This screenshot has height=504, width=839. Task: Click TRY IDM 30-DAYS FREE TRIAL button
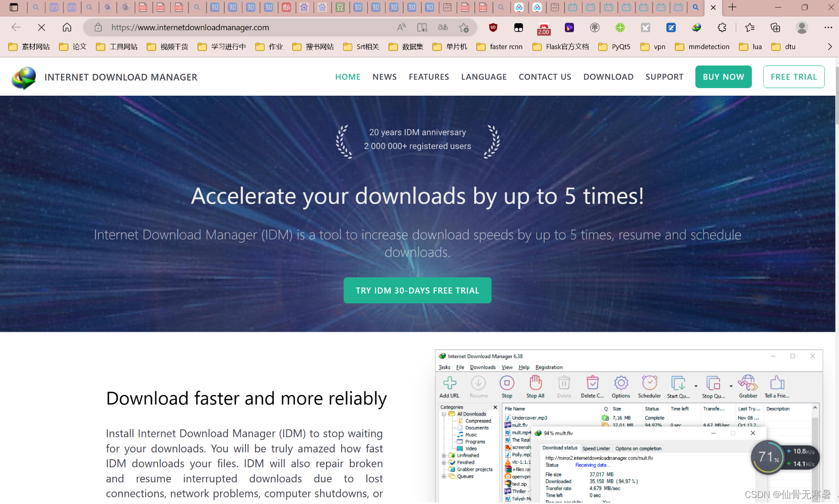click(x=417, y=291)
